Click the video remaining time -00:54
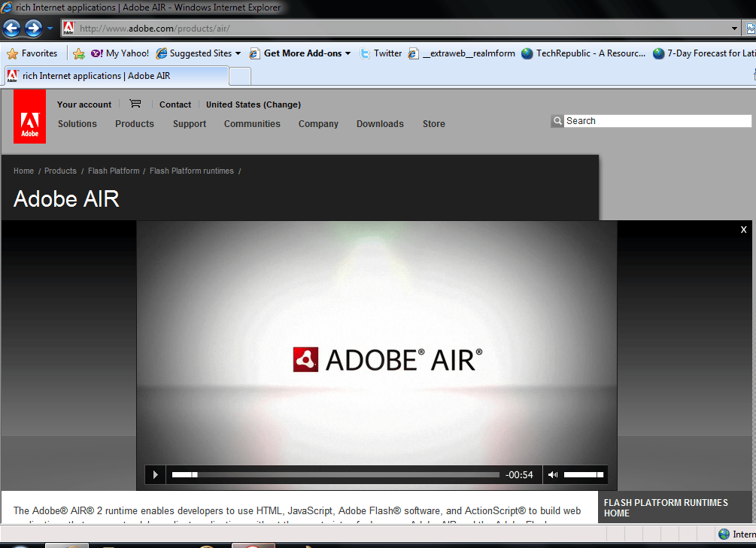 pyautogui.click(x=519, y=475)
